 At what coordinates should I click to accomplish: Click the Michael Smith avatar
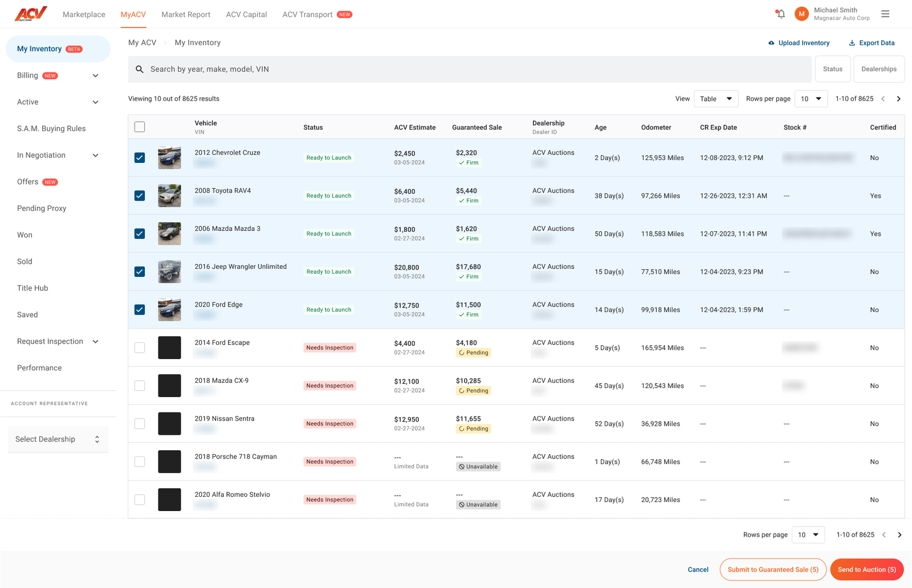[801, 14]
